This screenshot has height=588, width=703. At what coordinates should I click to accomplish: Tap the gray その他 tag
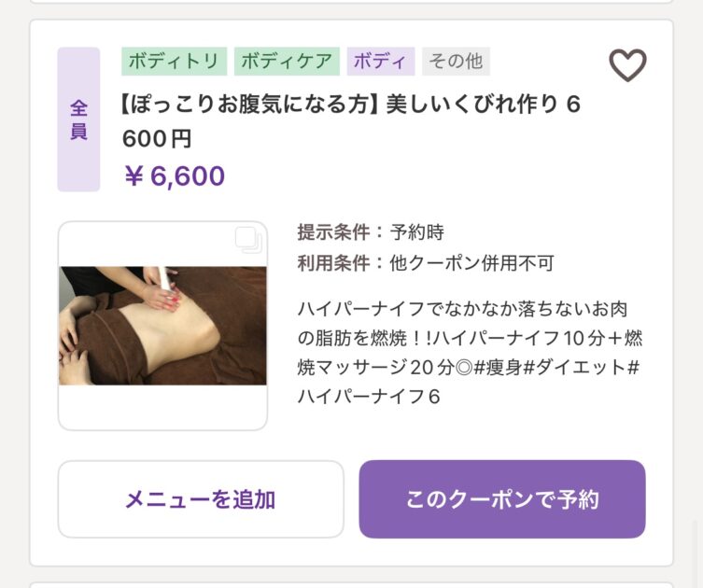(456, 61)
